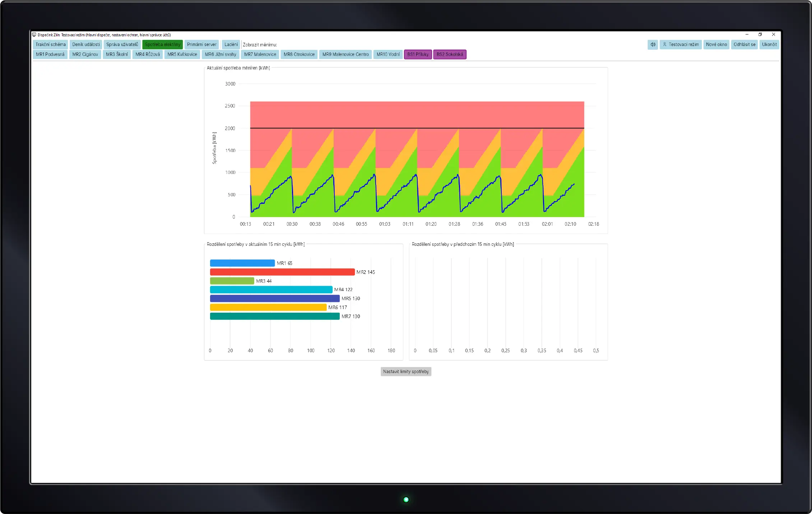Click the user icon in Testovací režim button
Screen dimensions: 812x514
[x=664, y=45]
